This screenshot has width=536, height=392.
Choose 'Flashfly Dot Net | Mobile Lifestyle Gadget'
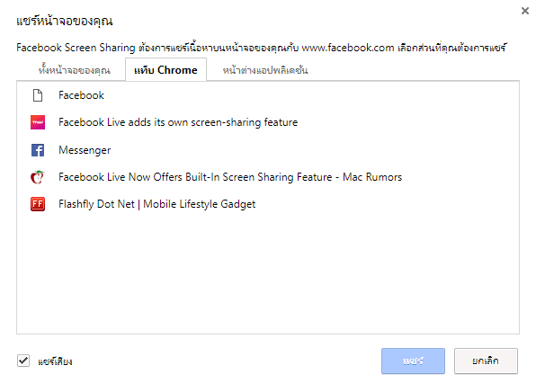268,204
